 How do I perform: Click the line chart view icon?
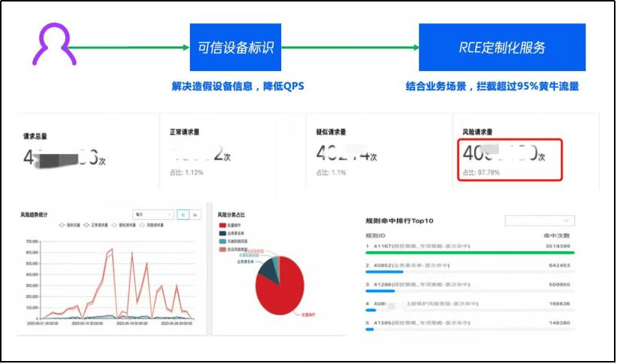pos(183,215)
